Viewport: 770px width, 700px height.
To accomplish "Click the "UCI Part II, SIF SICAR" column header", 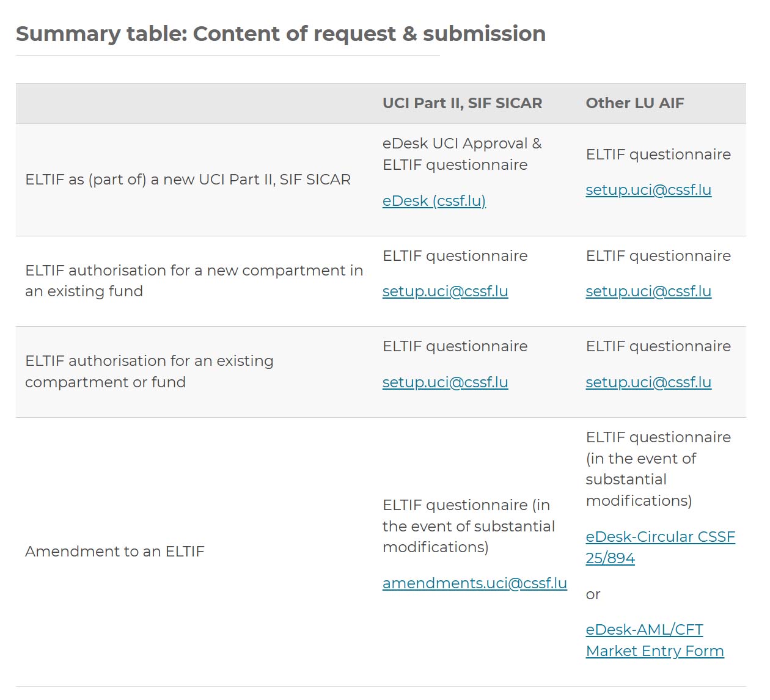I will point(462,103).
